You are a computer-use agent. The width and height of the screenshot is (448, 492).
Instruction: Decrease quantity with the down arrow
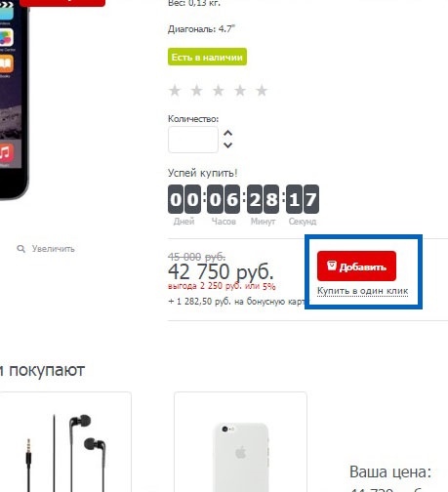pos(228,144)
